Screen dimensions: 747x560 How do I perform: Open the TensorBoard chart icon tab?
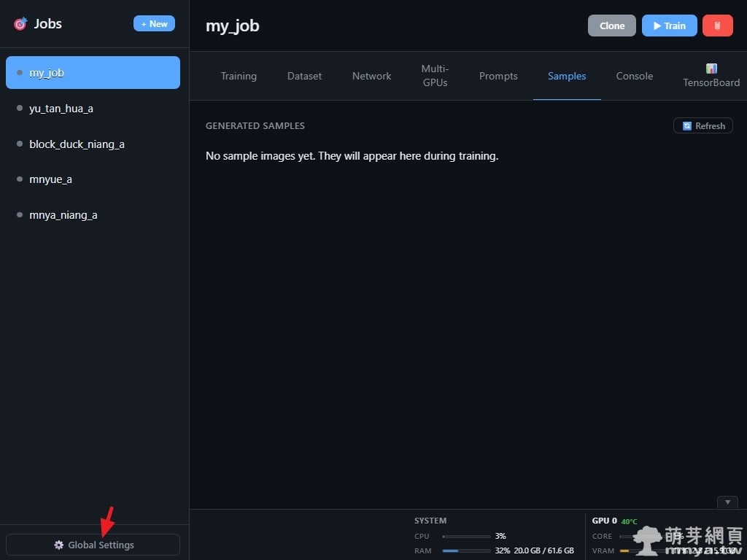coord(711,69)
